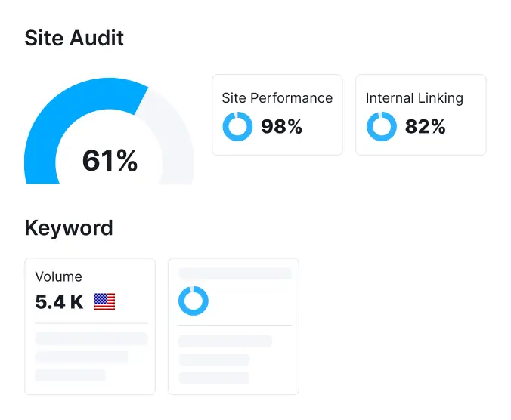
Task: Click the donut icon in the unlabeled keyword card
Action: click(x=194, y=301)
